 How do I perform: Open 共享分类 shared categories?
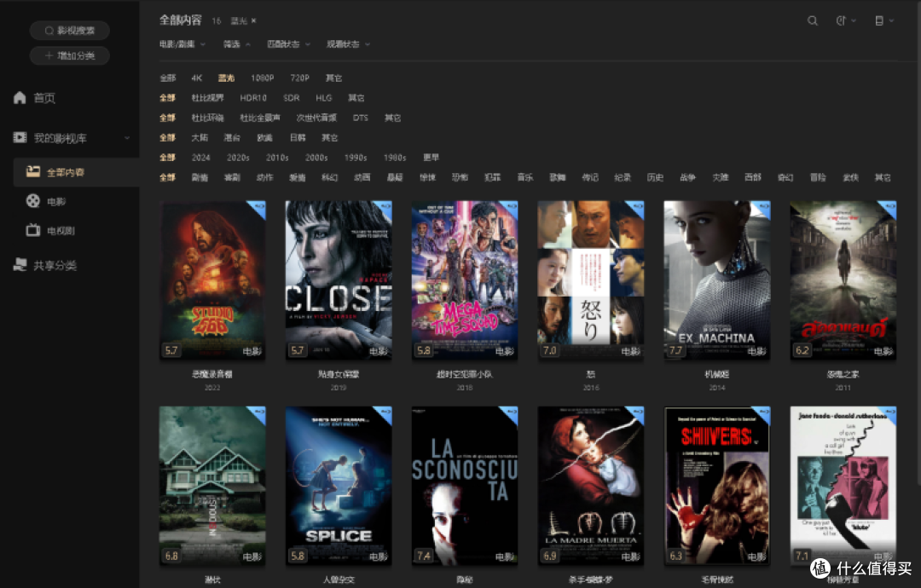(44, 265)
